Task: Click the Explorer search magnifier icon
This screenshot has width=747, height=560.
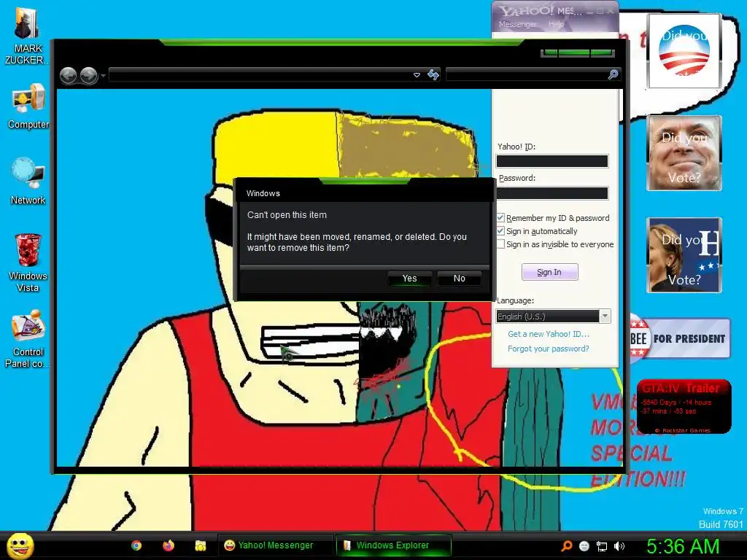Action: tap(613, 74)
